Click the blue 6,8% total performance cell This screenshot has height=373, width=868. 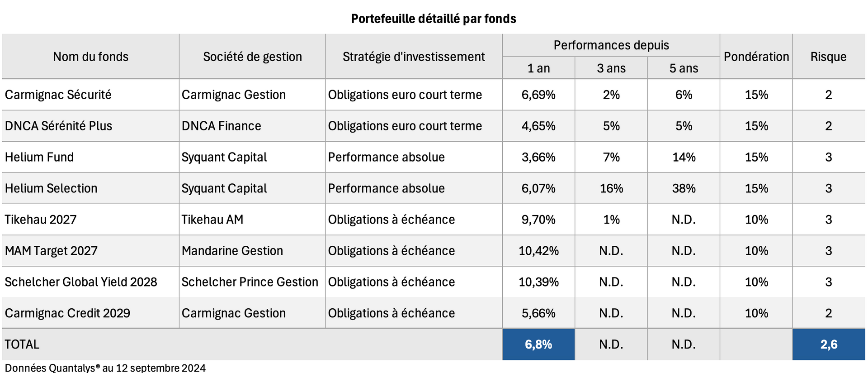click(538, 344)
